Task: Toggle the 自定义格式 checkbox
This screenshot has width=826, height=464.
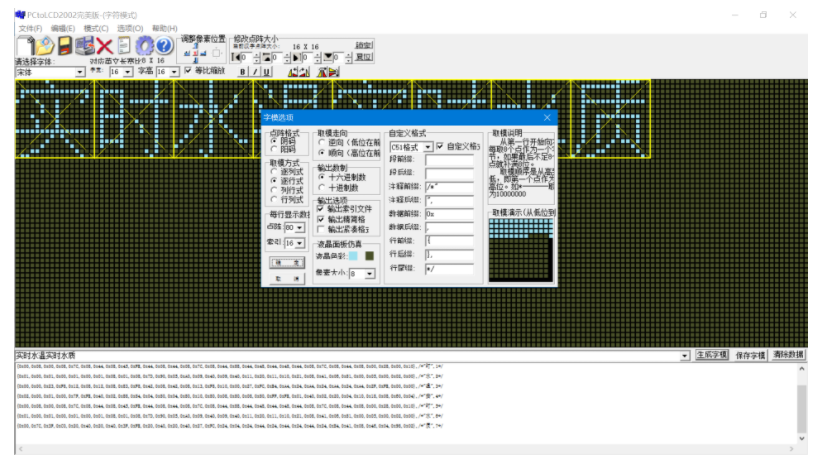Action: coord(440,146)
